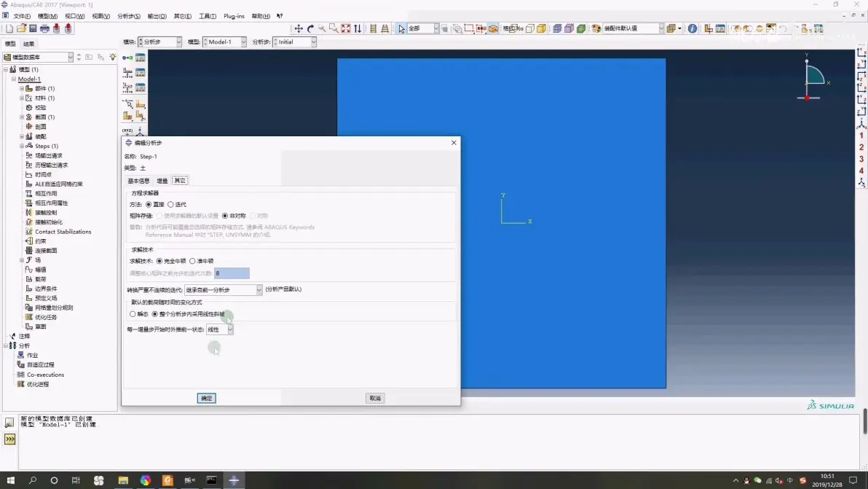Viewport: 868px width, 489px height.
Task: Select the Box Zoom tool
Action: (334, 28)
